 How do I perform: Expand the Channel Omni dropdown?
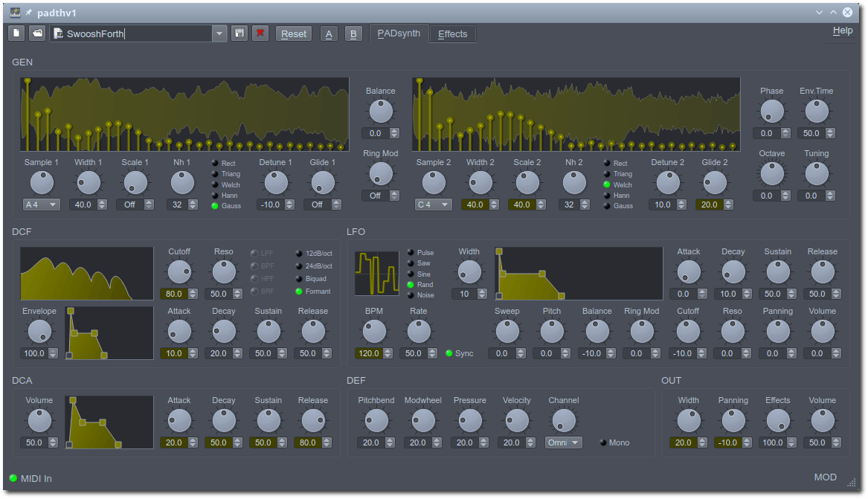[x=563, y=442]
